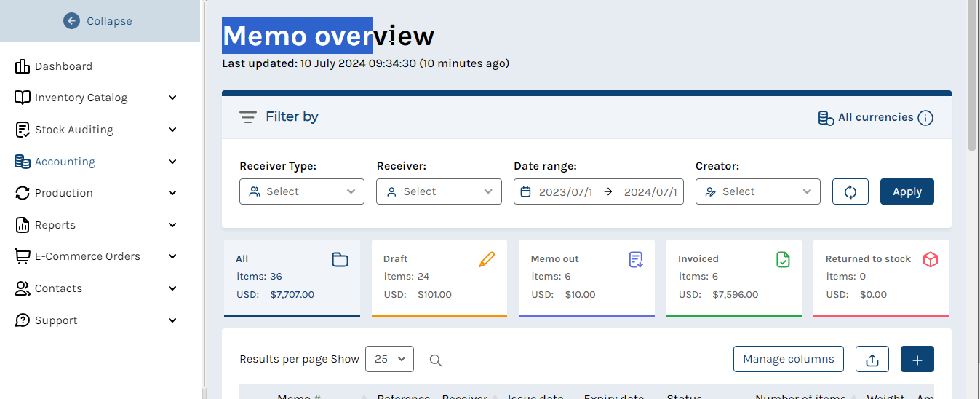The height and width of the screenshot is (399, 980).
Task: Click the Dashboard chart icon
Action: click(23, 66)
